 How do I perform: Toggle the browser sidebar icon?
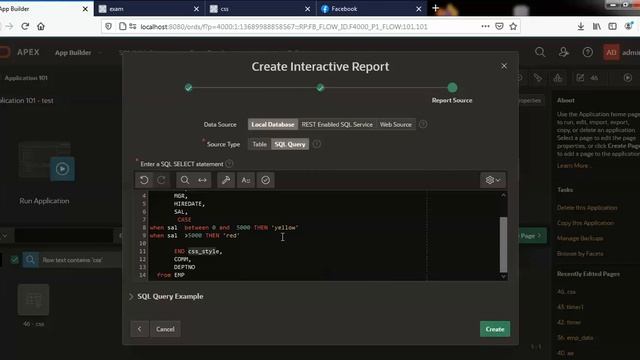(612, 27)
